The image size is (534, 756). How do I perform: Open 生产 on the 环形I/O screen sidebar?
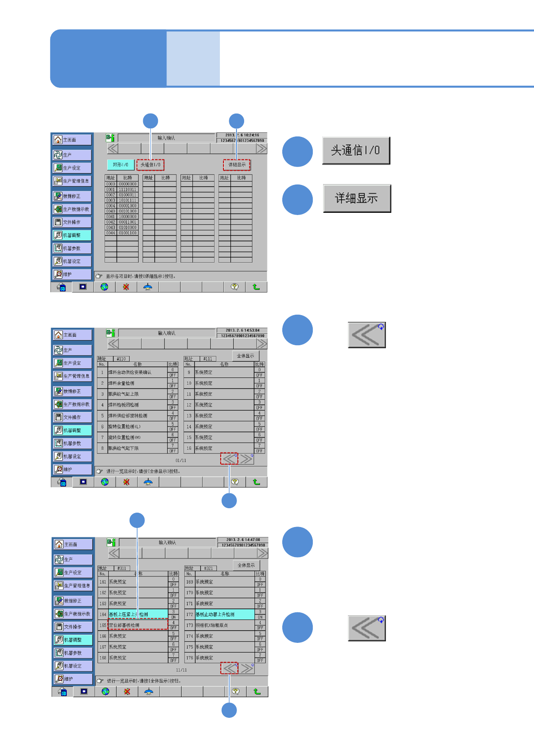tap(72, 155)
